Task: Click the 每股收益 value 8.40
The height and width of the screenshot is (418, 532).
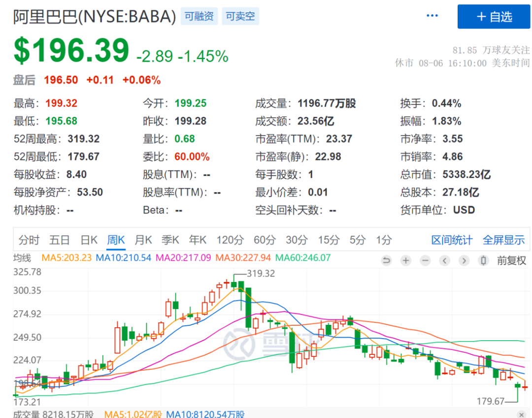Action: [76, 174]
